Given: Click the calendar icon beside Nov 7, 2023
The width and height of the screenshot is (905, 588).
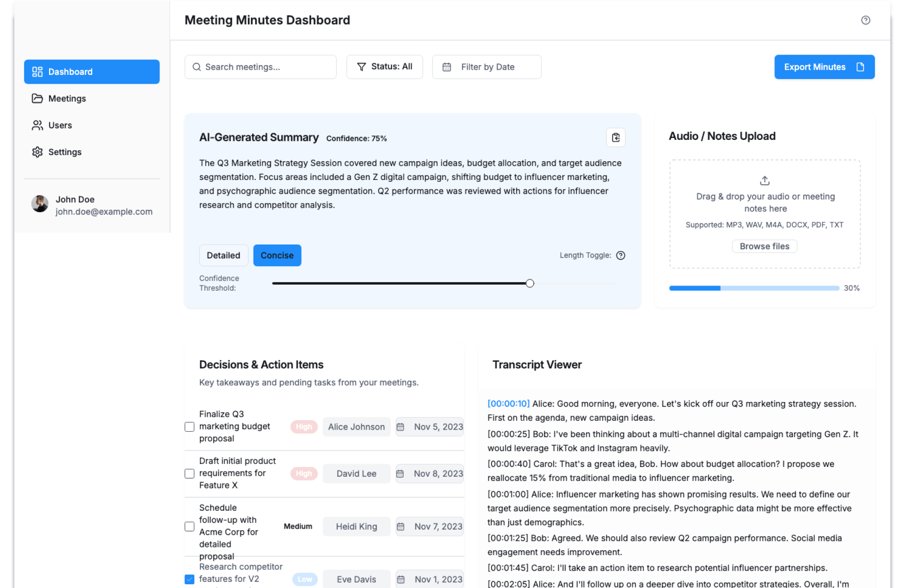Looking at the screenshot, I should [401, 526].
